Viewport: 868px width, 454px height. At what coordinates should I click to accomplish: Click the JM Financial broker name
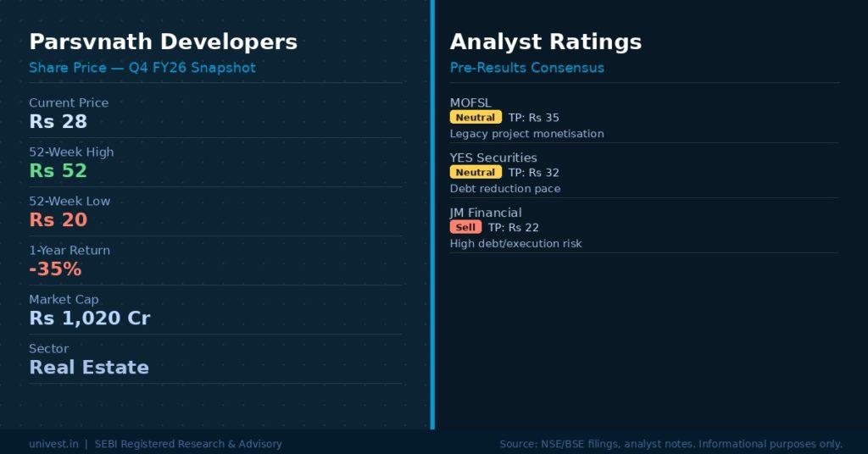tap(486, 213)
